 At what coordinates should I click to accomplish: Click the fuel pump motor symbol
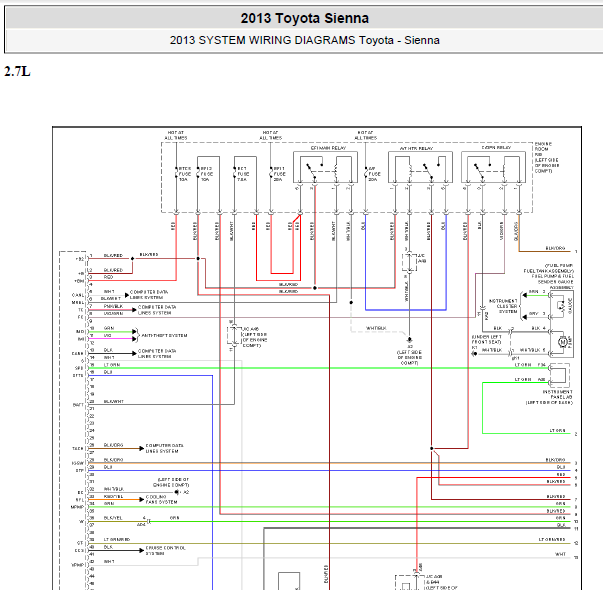pyautogui.click(x=563, y=342)
